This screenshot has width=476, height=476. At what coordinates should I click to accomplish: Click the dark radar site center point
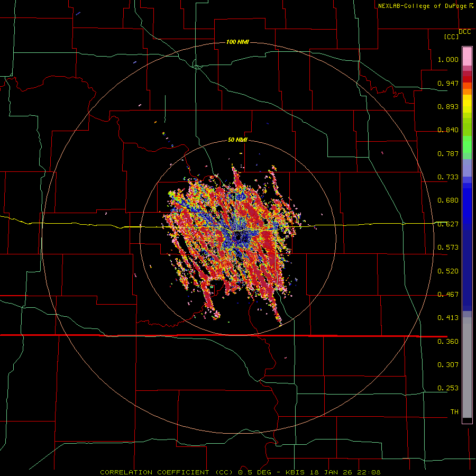click(238, 237)
